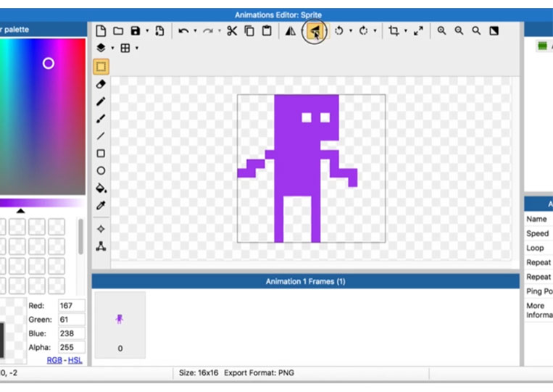Open the redo history dropdown arrow
The image size is (553, 392).
[x=220, y=30]
